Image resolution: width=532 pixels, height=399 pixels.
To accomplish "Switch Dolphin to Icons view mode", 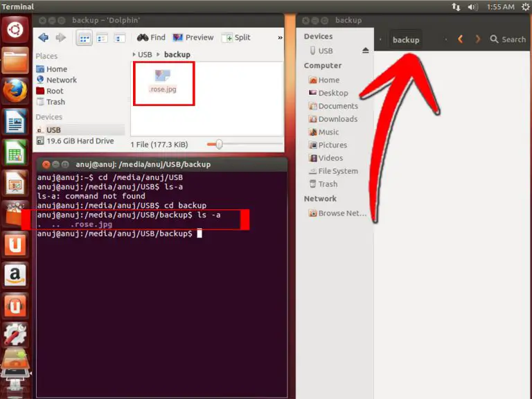I will click(x=85, y=37).
